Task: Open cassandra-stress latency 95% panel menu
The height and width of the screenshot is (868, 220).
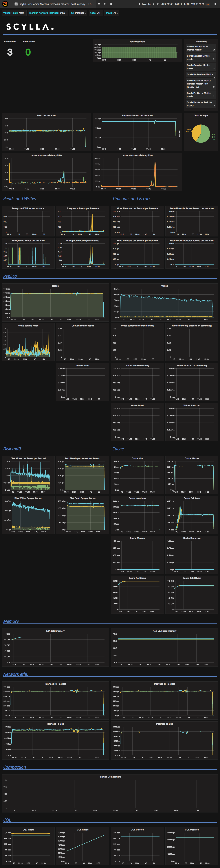Action: coord(46,155)
